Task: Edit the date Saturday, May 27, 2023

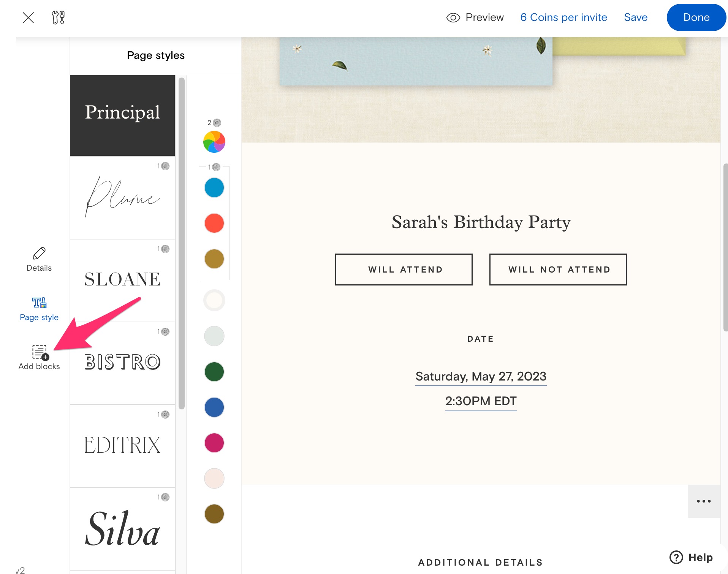Action: [481, 376]
